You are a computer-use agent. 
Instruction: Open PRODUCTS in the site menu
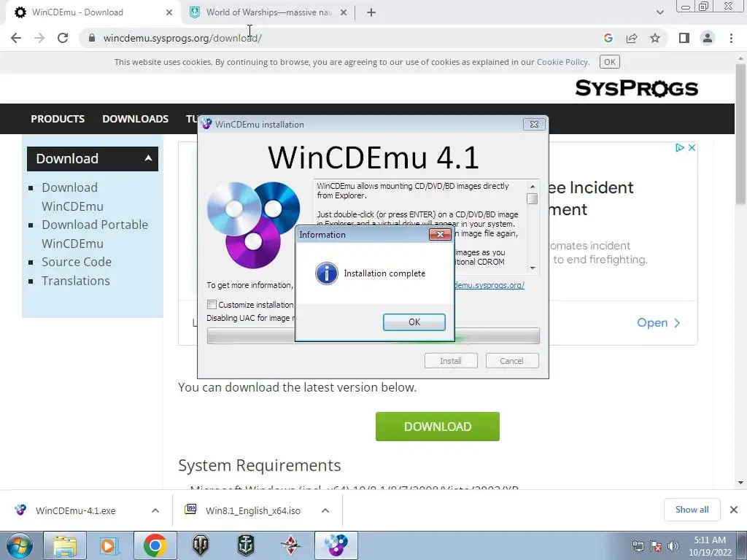(58, 119)
